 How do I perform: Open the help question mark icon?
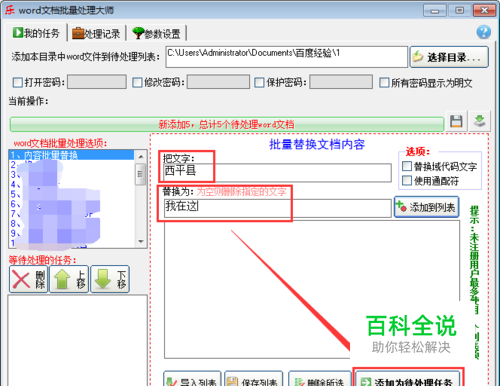coord(483,32)
